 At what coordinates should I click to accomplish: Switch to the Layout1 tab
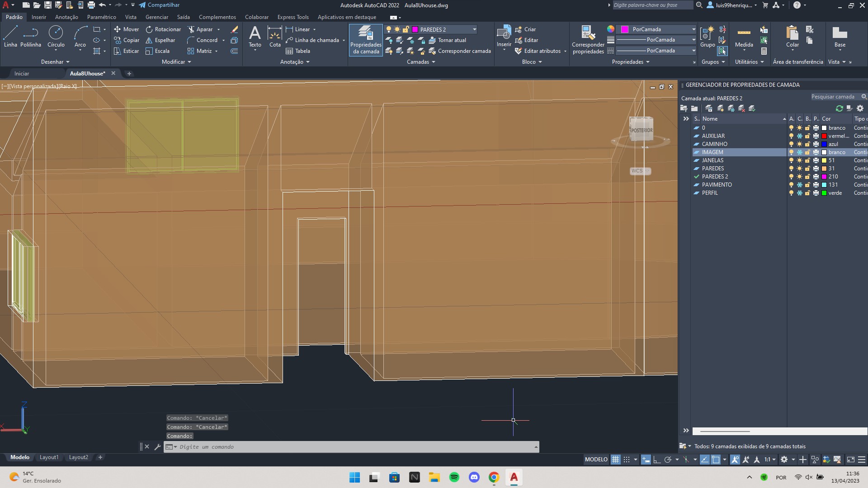(x=49, y=457)
